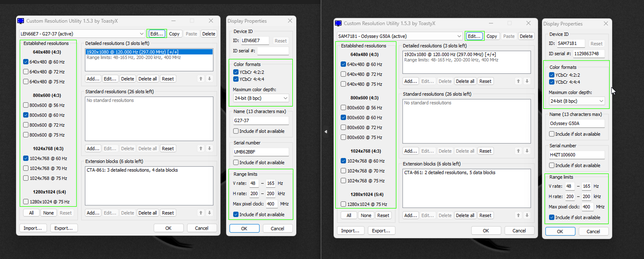
Task: Click the move-down arrow for Extension blocks in the G27-37 window
Action: (209, 213)
